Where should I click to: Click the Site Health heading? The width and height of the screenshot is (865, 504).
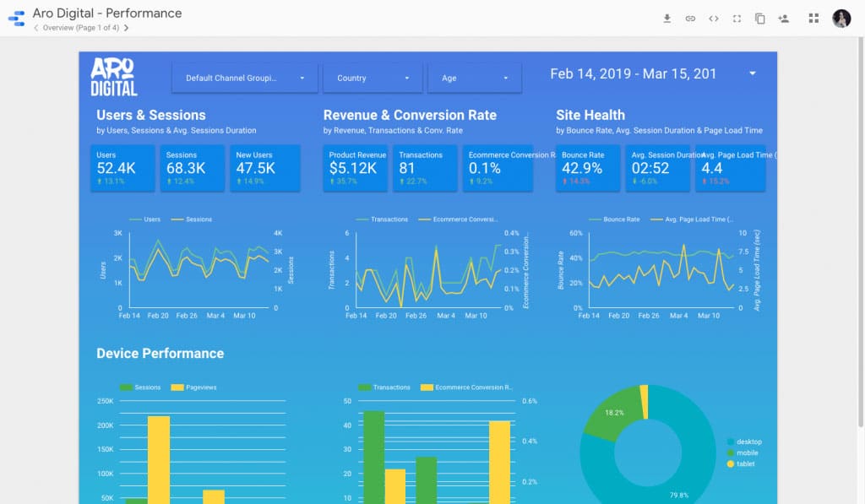click(x=590, y=116)
